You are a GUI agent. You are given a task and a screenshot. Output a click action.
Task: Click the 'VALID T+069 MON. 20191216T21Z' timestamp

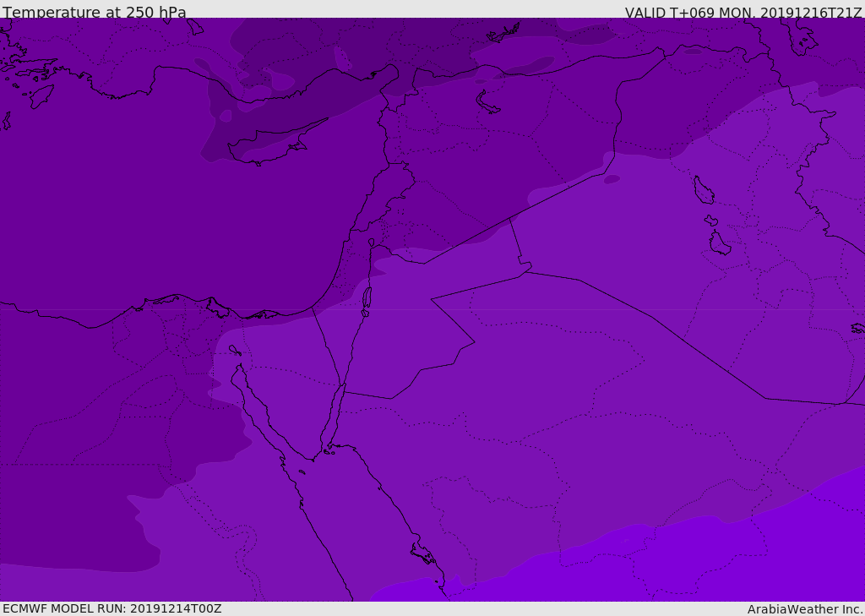743,12
